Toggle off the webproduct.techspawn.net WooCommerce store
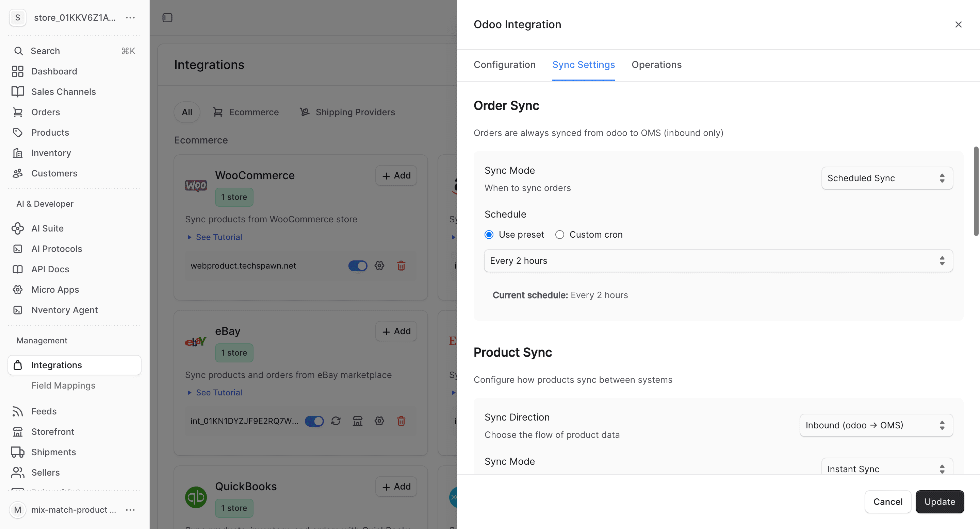Image resolution: width=980 pixels, height=529 pixels. [358, 266]
